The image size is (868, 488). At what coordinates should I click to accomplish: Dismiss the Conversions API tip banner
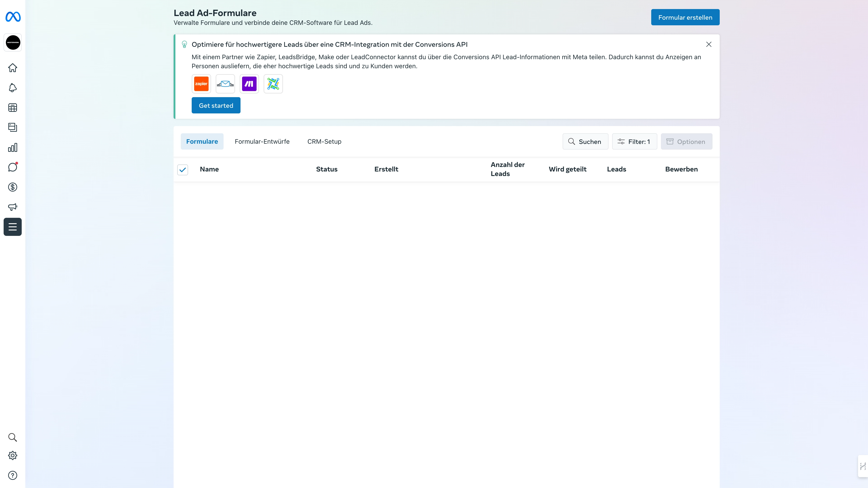pyautogui.click(x=709, y=45)
